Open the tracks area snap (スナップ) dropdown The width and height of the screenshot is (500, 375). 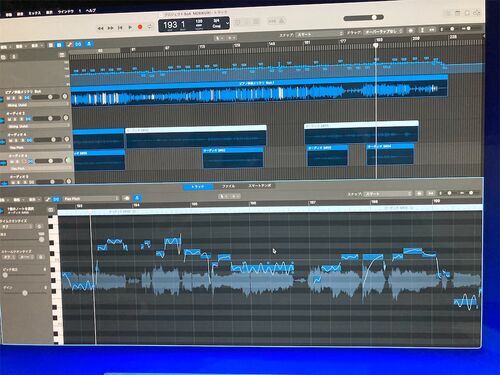319,34
